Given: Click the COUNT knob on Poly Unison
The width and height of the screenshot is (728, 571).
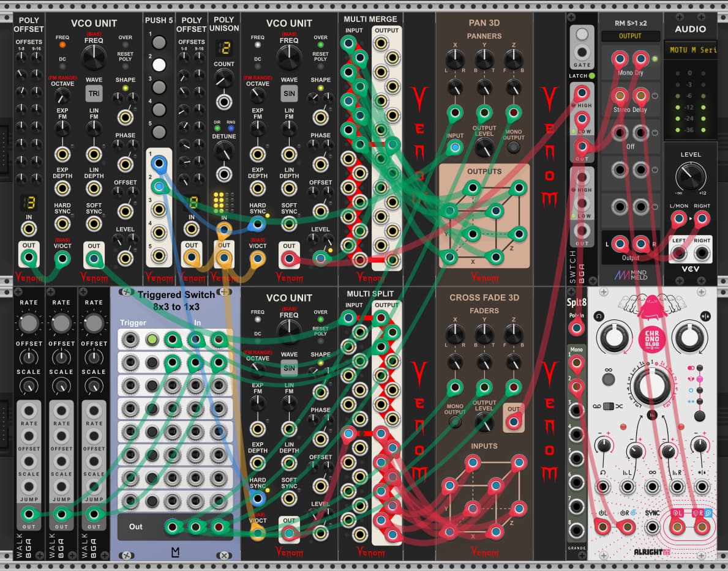Looking at the screenshot, I should (224, 78).
